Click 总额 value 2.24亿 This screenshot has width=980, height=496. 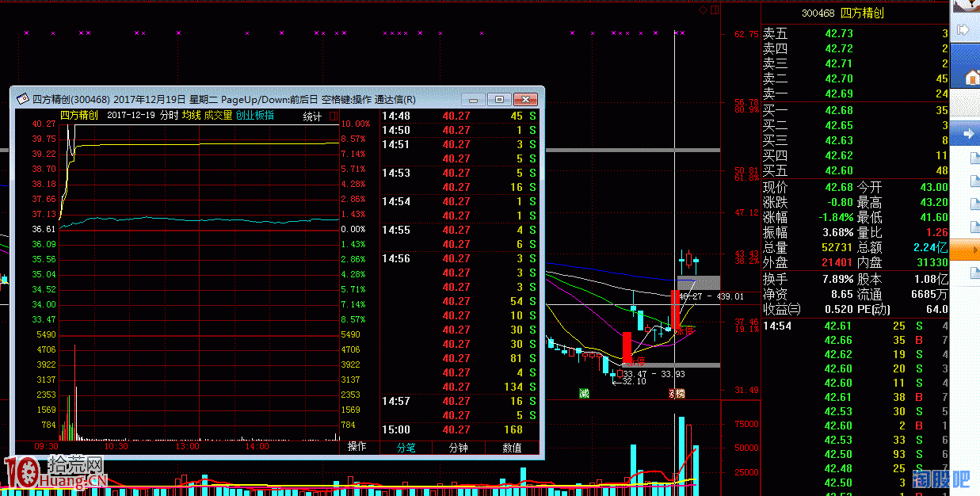pyautogui.click(x=931, y=247)
